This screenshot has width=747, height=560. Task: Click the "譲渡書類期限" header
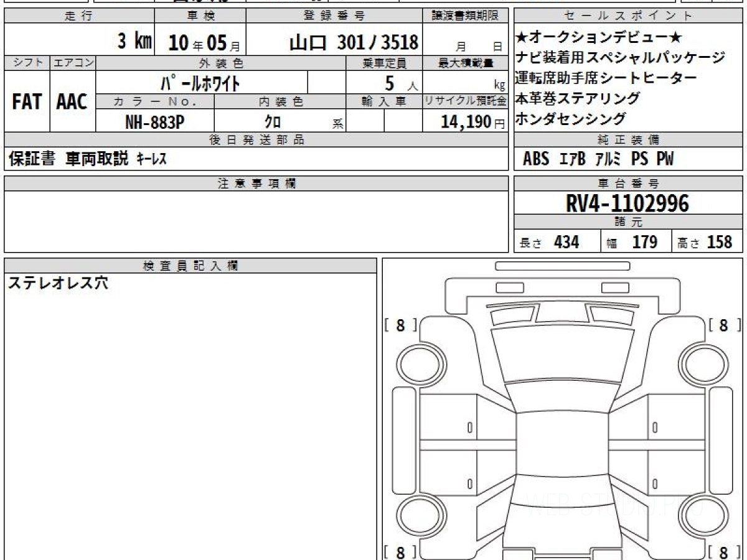pyautogui.click(x=466, y=16)
